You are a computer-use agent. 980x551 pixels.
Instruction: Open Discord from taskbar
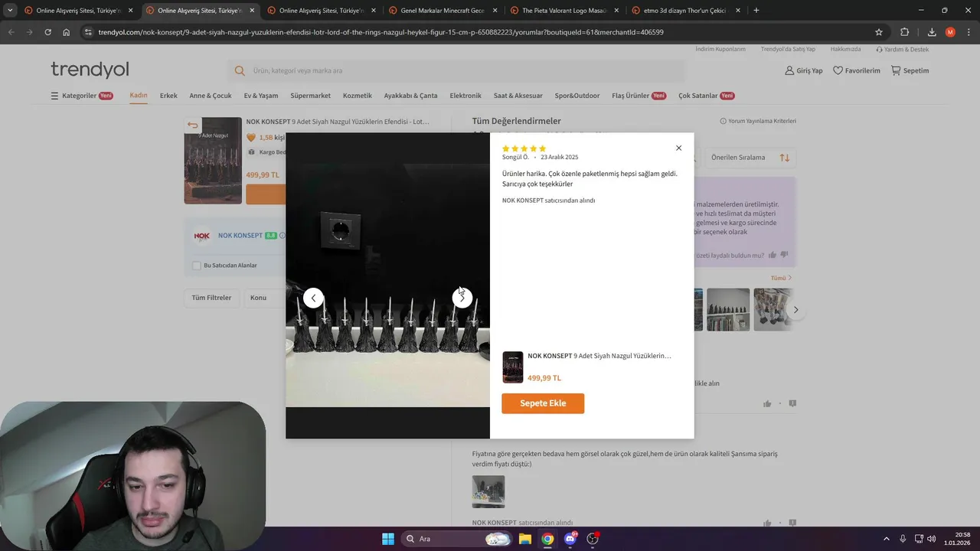(570, 539)
